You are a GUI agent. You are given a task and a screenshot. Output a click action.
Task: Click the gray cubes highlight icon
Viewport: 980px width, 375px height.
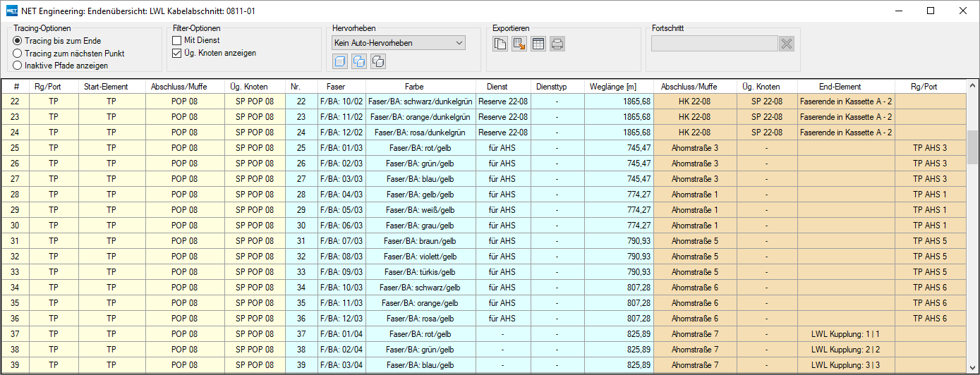pyautogui.click(x=378, y=62)
